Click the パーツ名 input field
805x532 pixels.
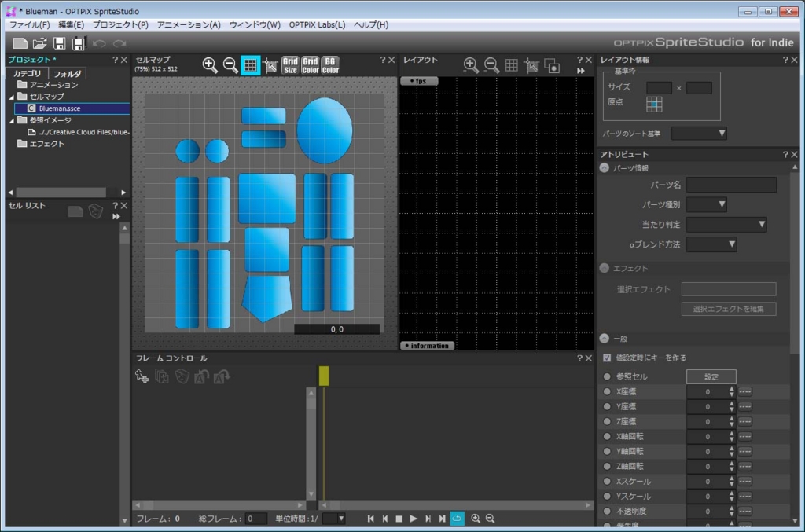click(x=730, y=185)
